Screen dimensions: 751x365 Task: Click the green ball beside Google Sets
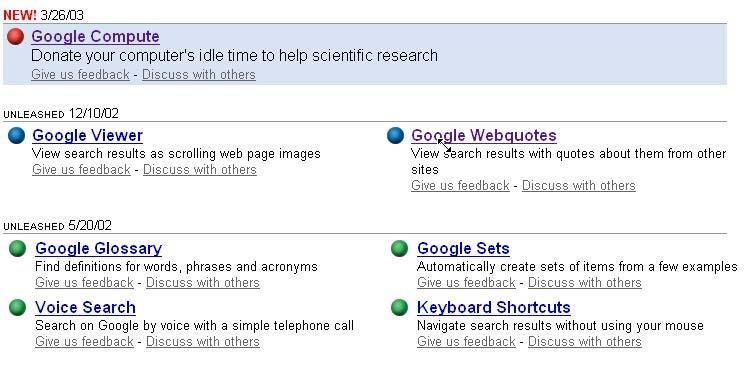399,249
